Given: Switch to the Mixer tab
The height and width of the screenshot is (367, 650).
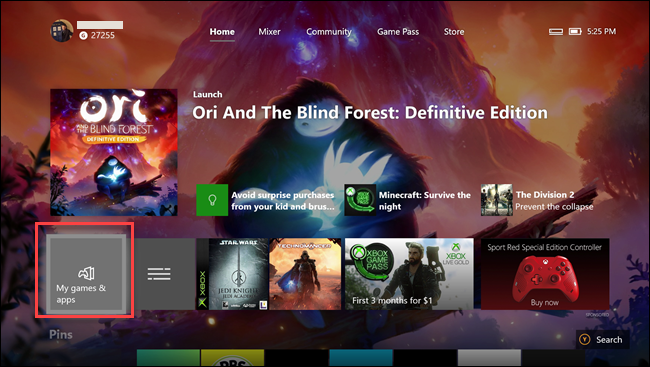Looking at the screenshot, I should (269, 32).
